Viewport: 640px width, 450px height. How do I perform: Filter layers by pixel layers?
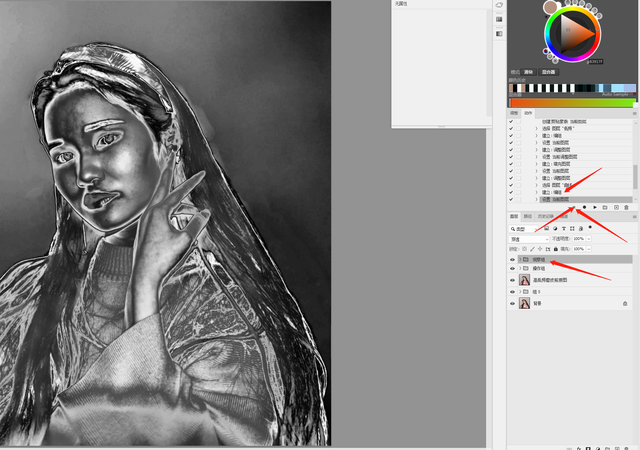547,228
